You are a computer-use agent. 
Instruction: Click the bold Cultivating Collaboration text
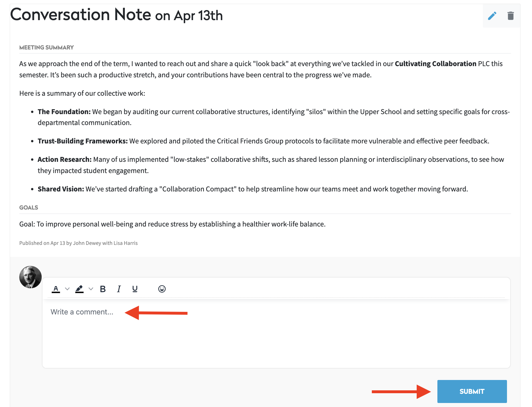(436, 64)
